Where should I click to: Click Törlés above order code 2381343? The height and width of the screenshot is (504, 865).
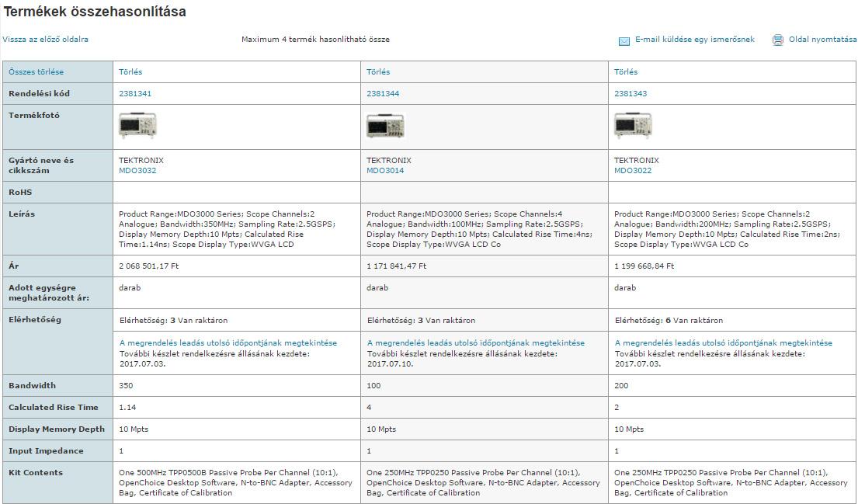pyautogui.click(x=626, y=71)
